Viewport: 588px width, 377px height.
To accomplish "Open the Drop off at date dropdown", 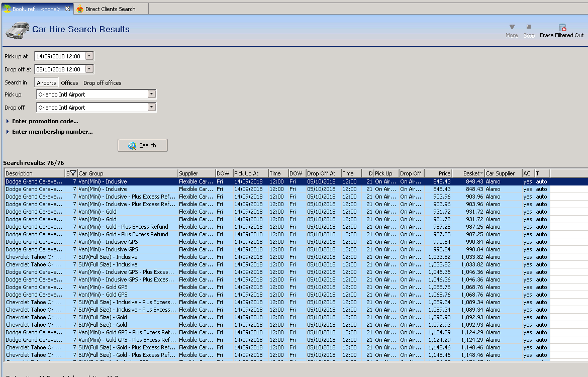I will (89, 69).
